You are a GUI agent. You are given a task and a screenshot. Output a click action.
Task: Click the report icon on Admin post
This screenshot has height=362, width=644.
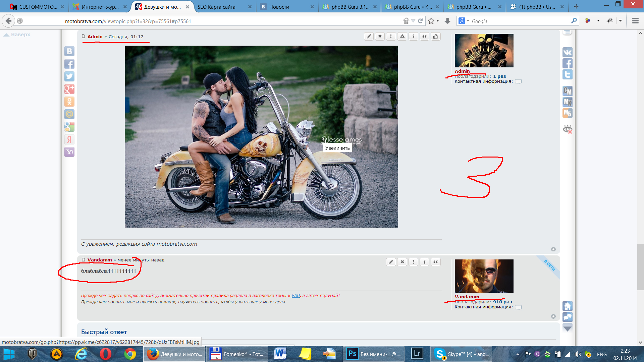point(390,36)
